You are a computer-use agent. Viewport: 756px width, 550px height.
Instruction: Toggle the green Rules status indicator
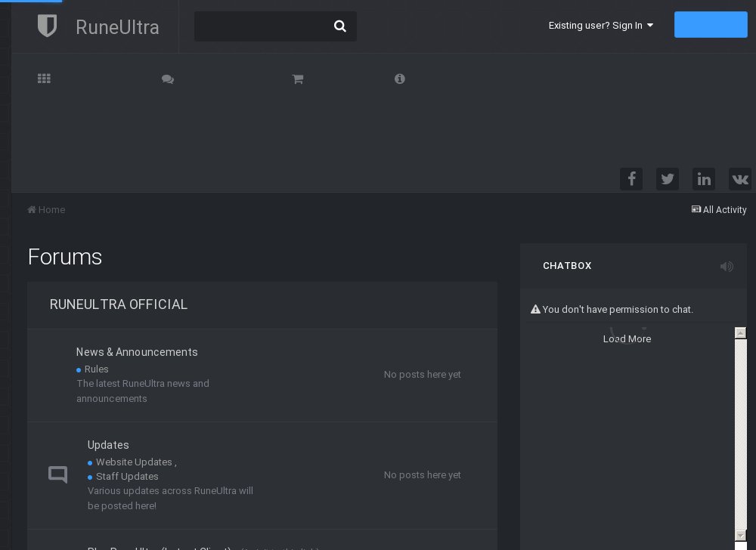click(79, 369)
